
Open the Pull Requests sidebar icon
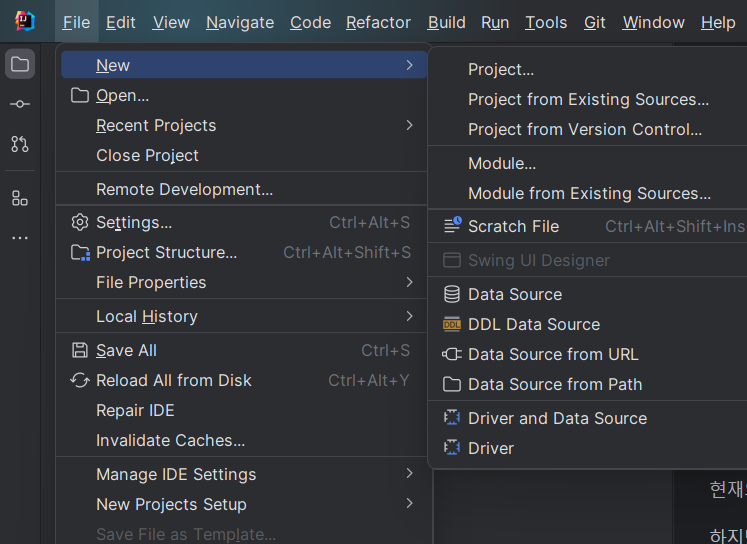20,144
